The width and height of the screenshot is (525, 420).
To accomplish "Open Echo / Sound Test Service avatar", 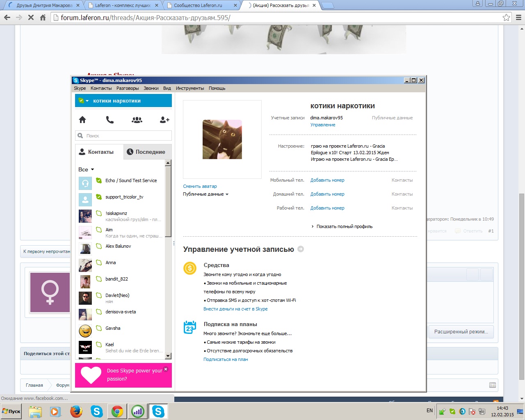I will coord(85,183).
